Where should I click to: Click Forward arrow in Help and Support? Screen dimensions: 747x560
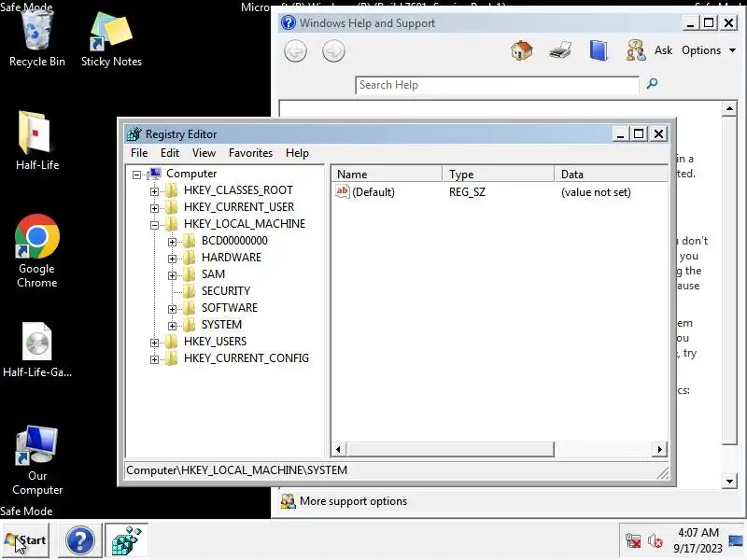[x=333, y=51]
